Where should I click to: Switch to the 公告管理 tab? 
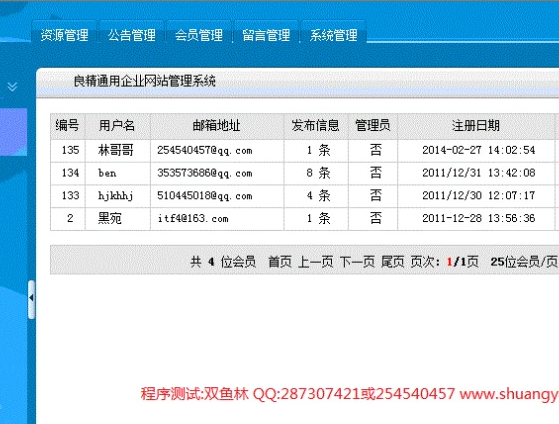point(132,35)
